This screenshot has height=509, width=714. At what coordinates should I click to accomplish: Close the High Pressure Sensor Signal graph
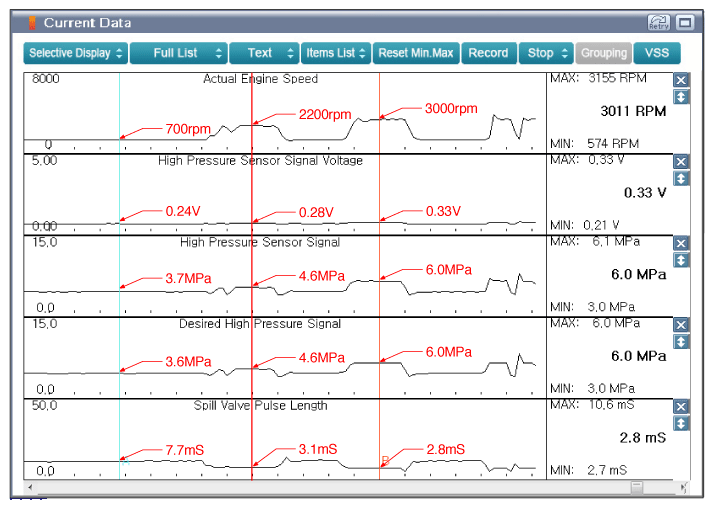(x=681, y=244)
